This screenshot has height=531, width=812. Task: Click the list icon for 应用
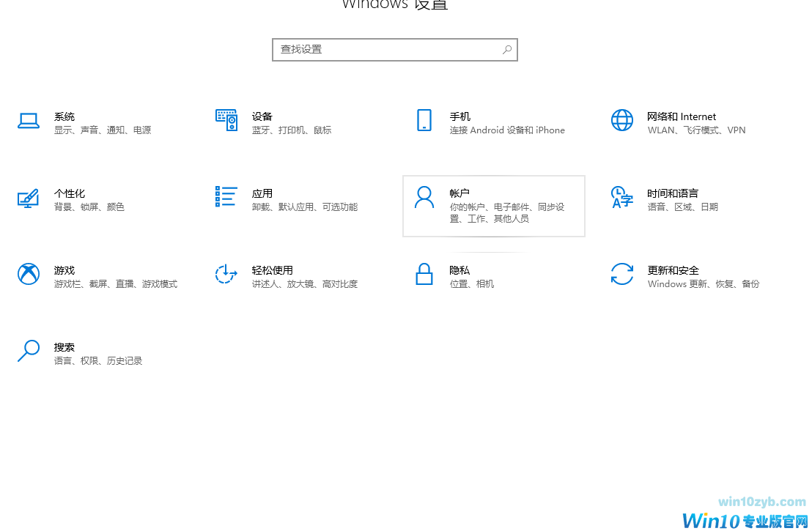[x=226, y=196]
